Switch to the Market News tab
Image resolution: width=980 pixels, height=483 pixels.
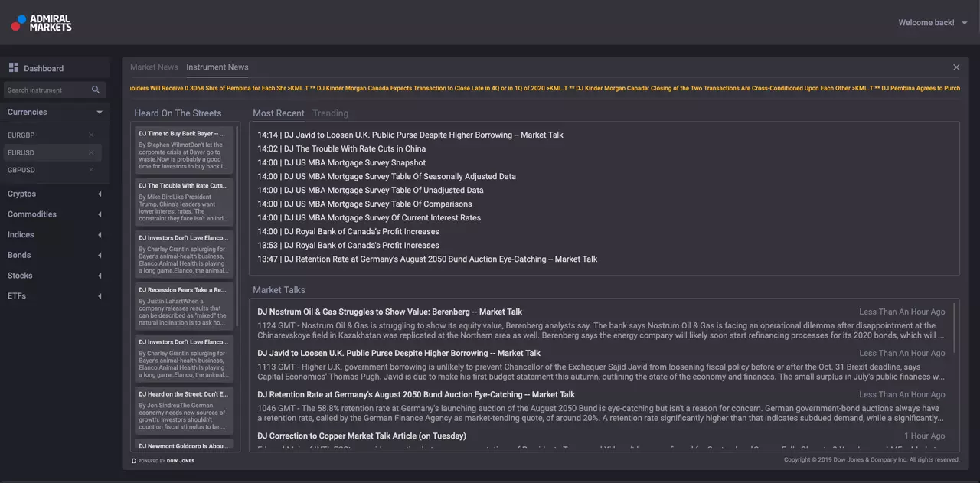154,67
